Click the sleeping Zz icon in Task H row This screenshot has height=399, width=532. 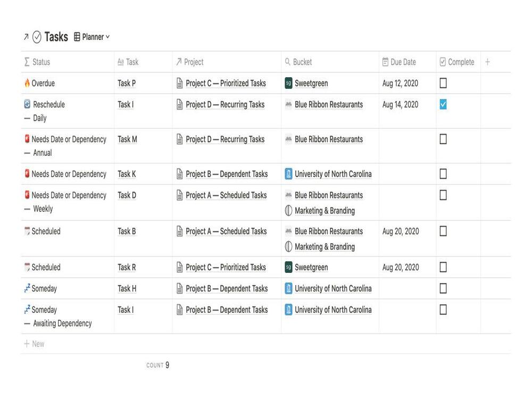(x=27, y=288)
